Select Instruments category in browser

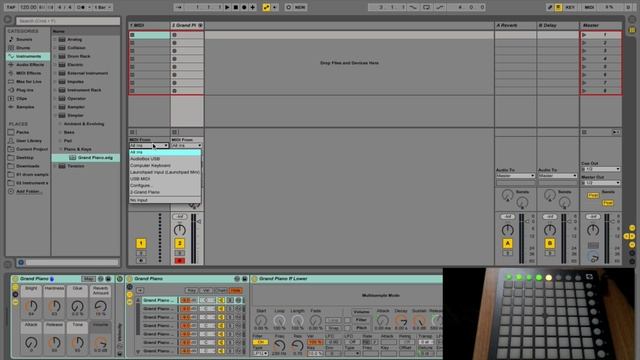[28, 56]
